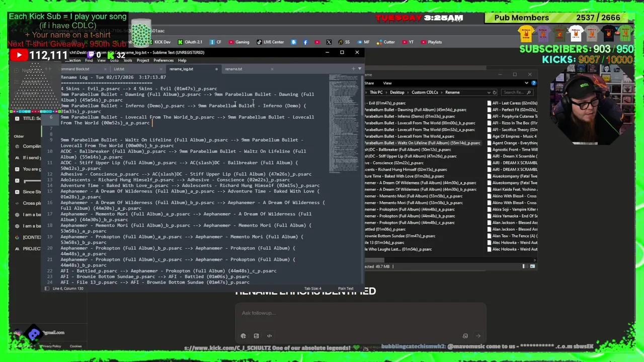This screenshot has width=644, height=362.
Task: Refresh the Rename folder view
Action: pos(495,93)
